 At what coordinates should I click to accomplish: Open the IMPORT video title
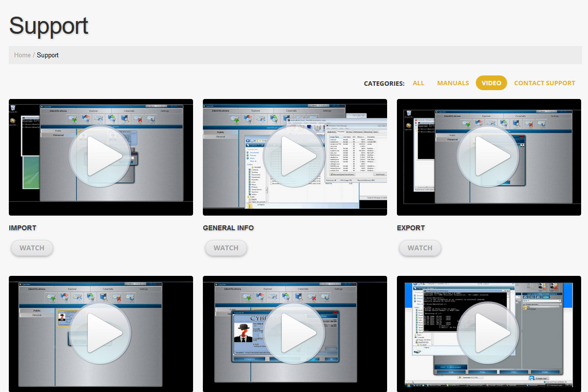pyautogui.click(x=23, y=228)
